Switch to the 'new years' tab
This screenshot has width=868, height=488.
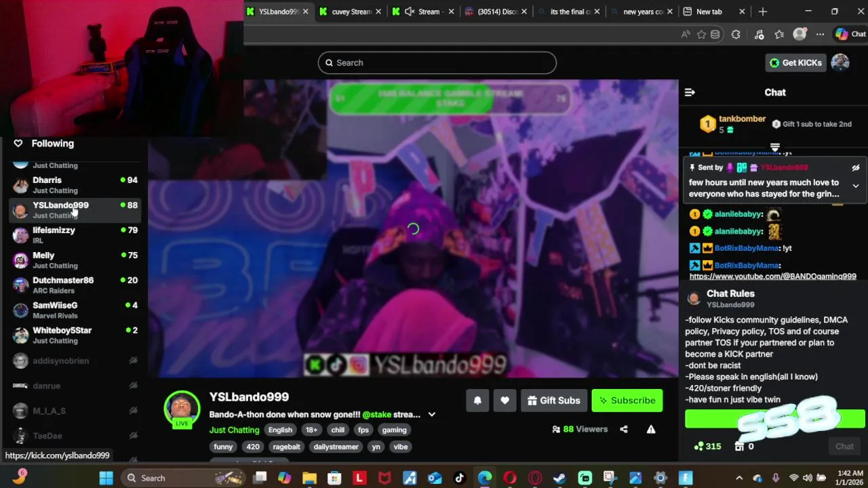(x=642, y=12)
